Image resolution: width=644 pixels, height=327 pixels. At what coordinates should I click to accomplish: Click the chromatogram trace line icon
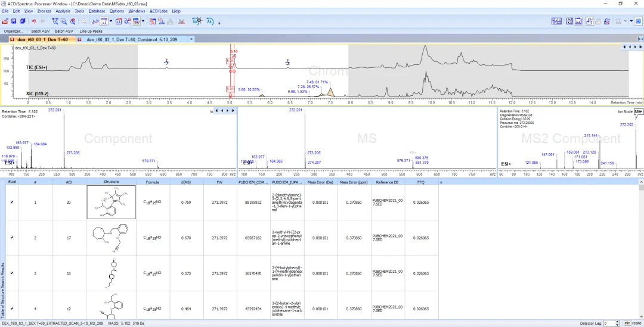click(95, 21)
